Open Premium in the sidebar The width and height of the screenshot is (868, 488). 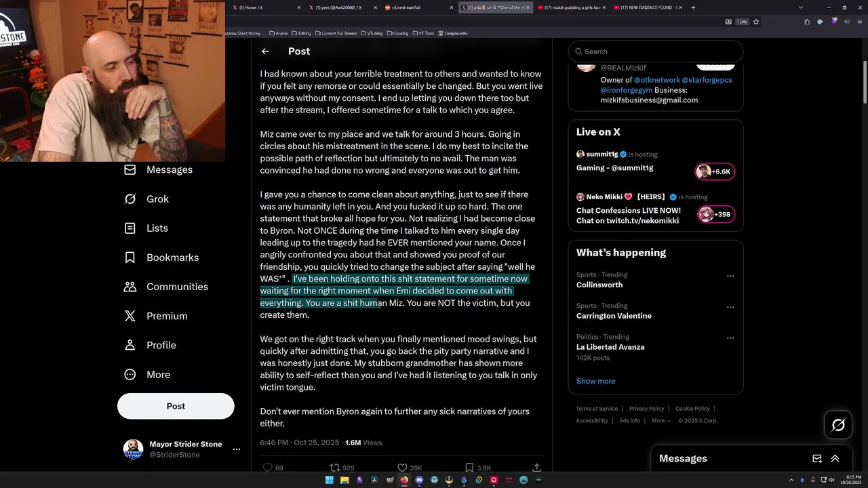155,316
